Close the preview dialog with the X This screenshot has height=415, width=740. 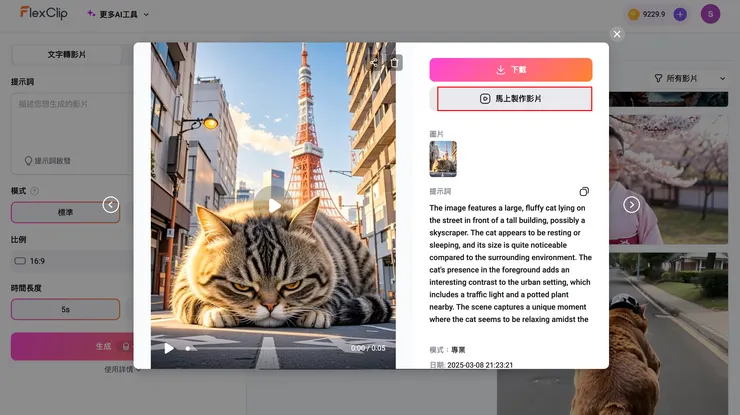pos(617,34)
